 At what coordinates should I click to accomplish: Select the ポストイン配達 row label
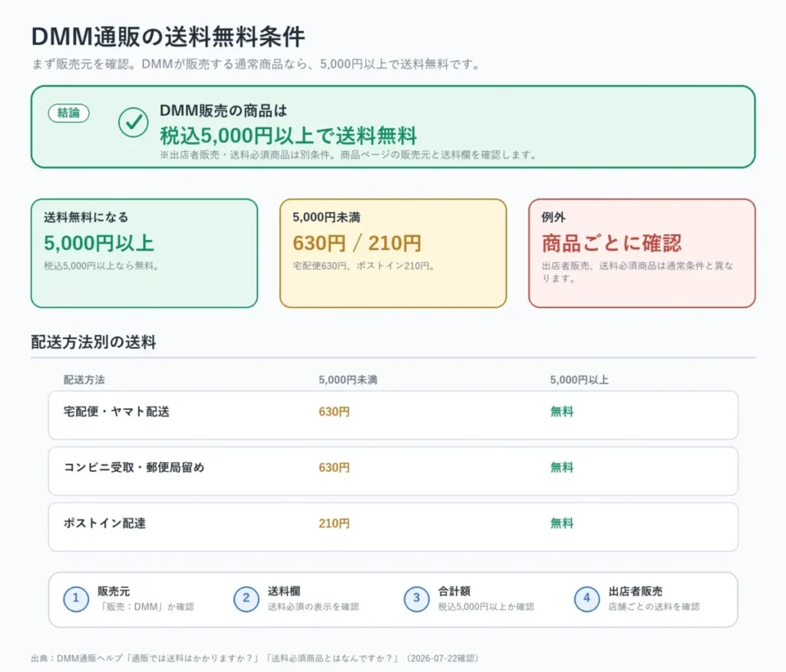[x=104, y=523]
